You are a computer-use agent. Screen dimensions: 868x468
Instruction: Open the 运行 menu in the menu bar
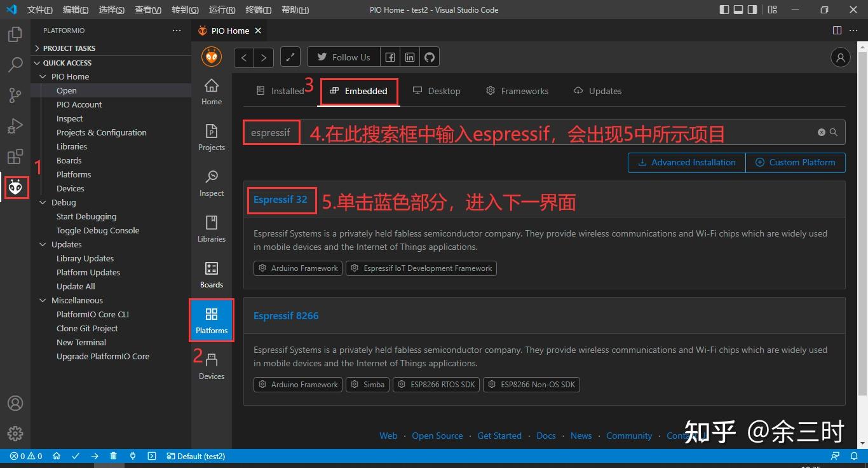tap(220, 10)
